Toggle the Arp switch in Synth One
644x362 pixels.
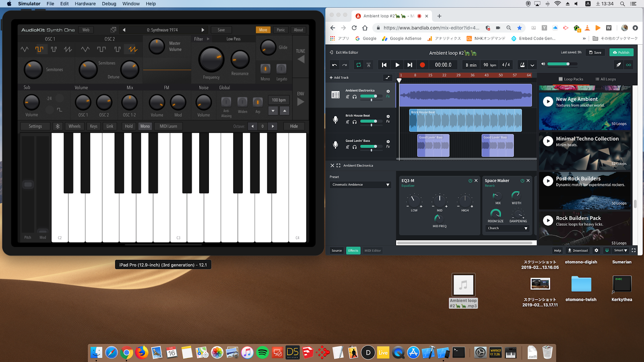pyautogui.click(x=258, y=102)
